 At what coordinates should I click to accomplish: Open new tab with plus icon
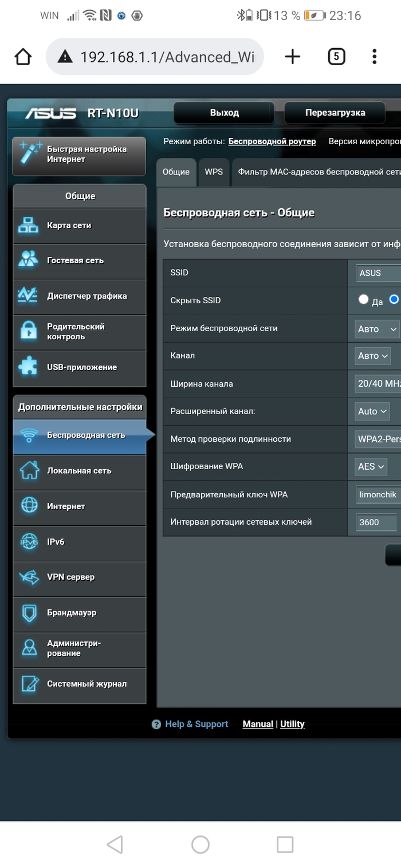click(292, 56)
